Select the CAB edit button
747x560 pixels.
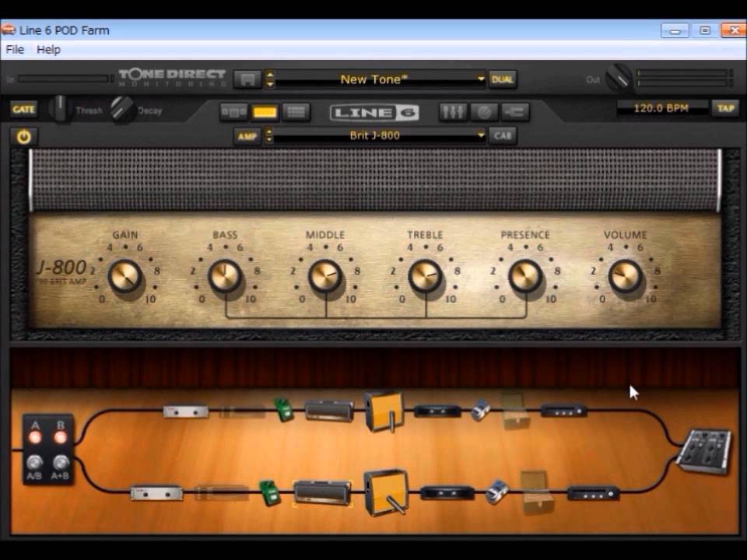pyautogui.click(x=503, y=136)
